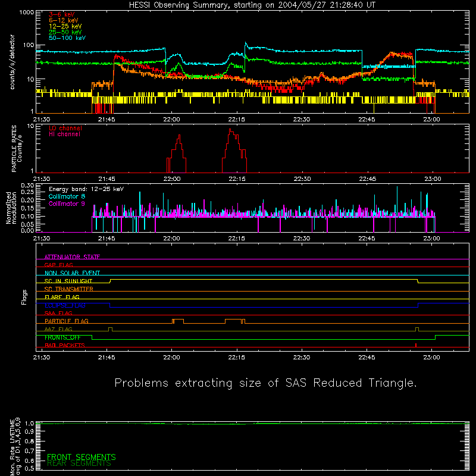Click the Collimator 9 legend label
Viewport: 476px width, 476px height.
click(67, 203)
